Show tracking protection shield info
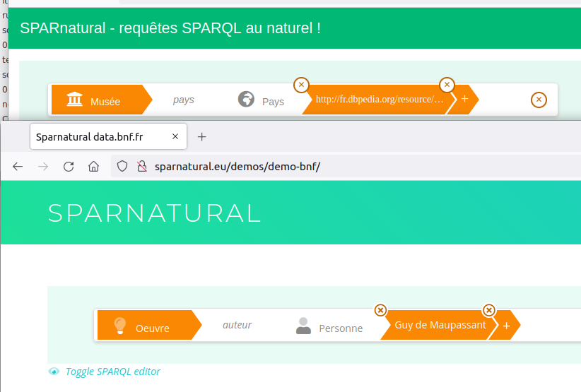The height and width of the screenshot is (392, 581). (x=122, y=167)
